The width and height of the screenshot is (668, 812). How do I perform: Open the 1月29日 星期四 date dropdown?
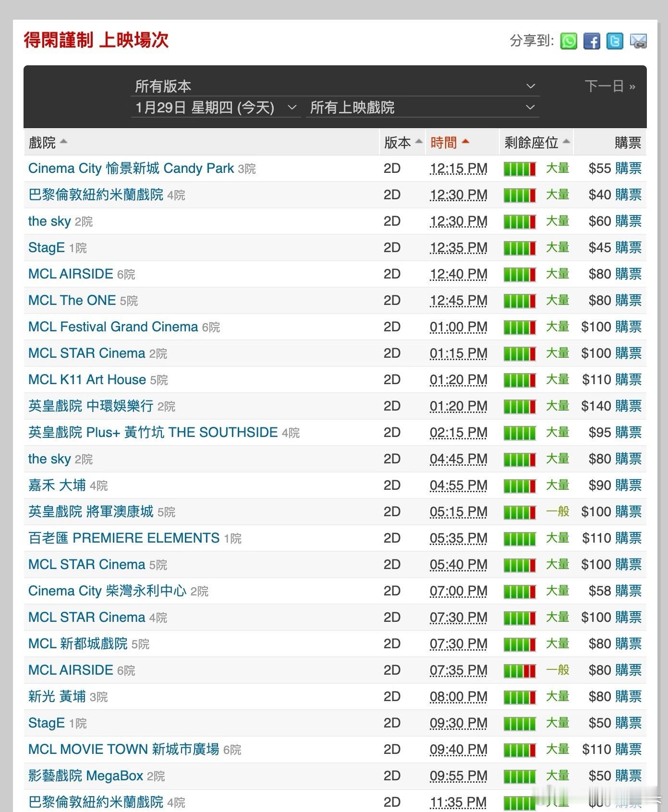click(x=216, y=108)
